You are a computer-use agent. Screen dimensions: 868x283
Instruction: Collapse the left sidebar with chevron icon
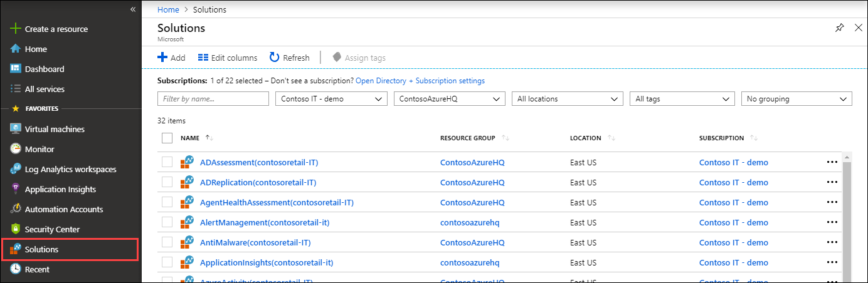133,9
